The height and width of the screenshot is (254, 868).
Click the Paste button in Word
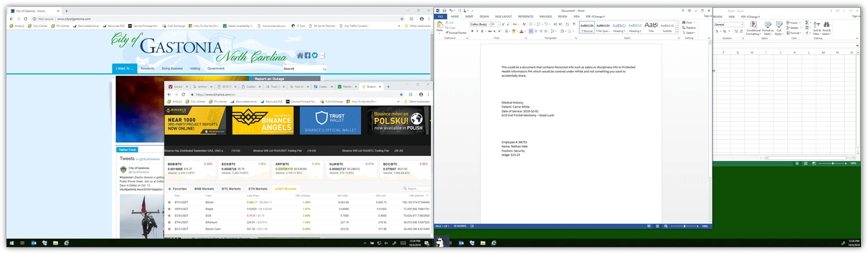(439, 28)
